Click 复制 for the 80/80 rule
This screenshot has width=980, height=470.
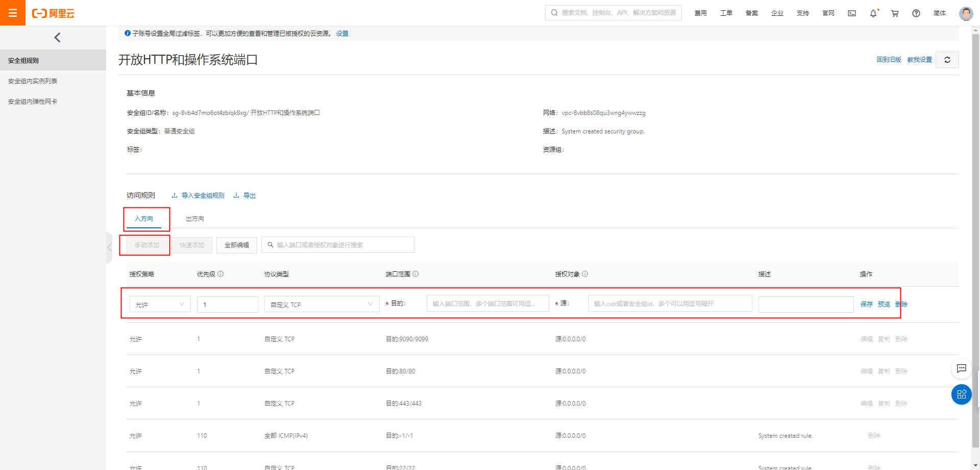click(x=884, y=371)
